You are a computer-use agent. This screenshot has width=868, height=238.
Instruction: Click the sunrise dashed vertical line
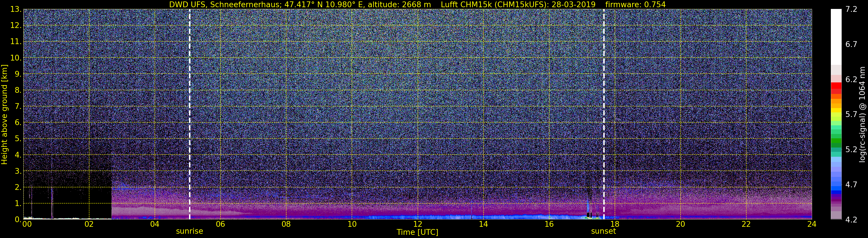click(189, 114)
